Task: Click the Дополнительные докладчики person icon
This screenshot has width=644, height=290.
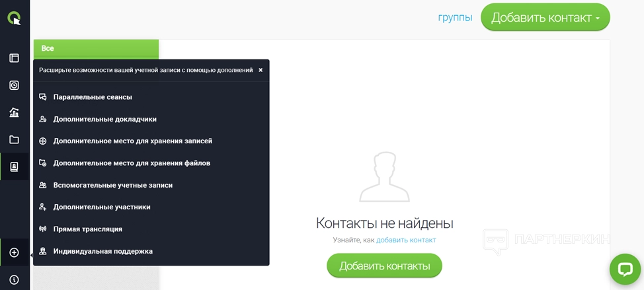Action: tap(43, 120)
